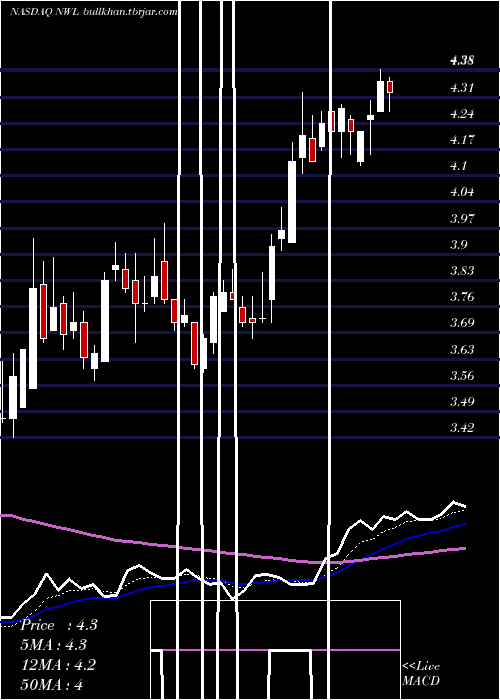Click the 4.38 price axis label

(462, 61)
